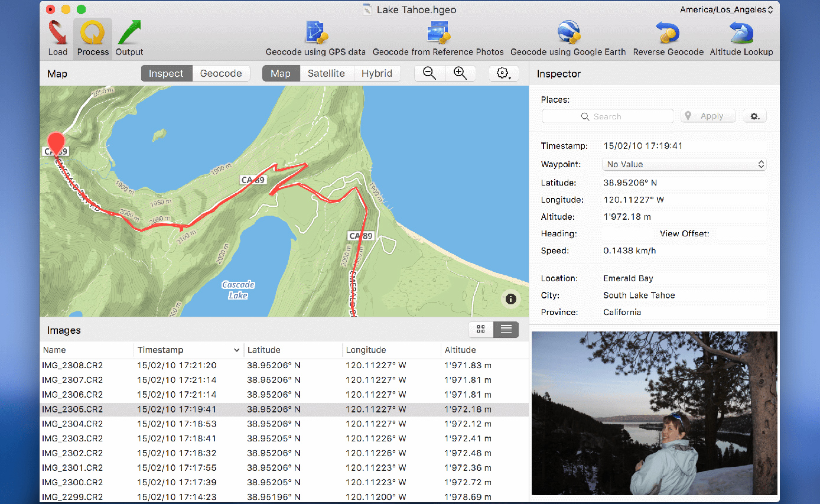Select the Process toolbar icon
This screenshot has width=820, height=504.
pos(93,38)
